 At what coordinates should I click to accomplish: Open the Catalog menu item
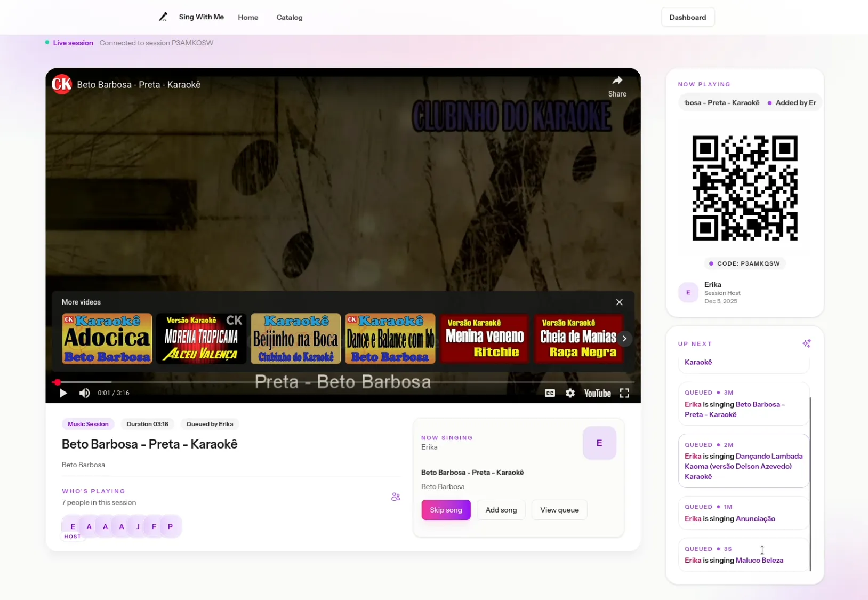[289, 17]
